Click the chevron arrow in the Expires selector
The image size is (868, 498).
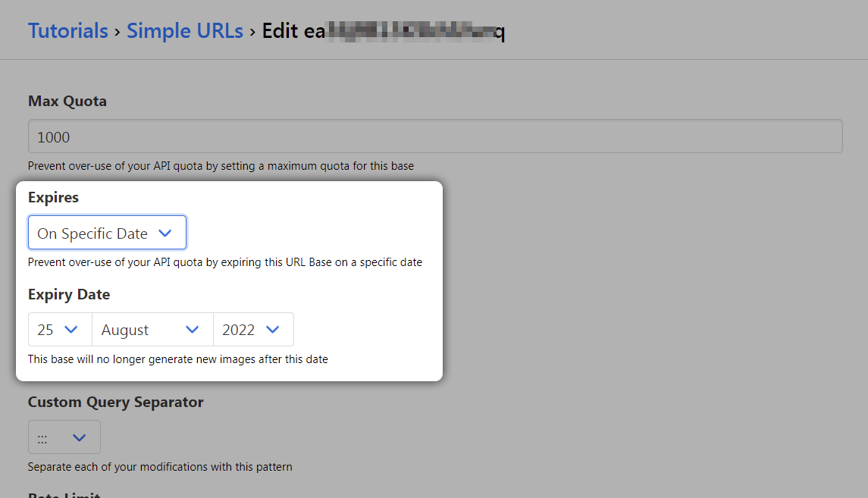[165, 233]
